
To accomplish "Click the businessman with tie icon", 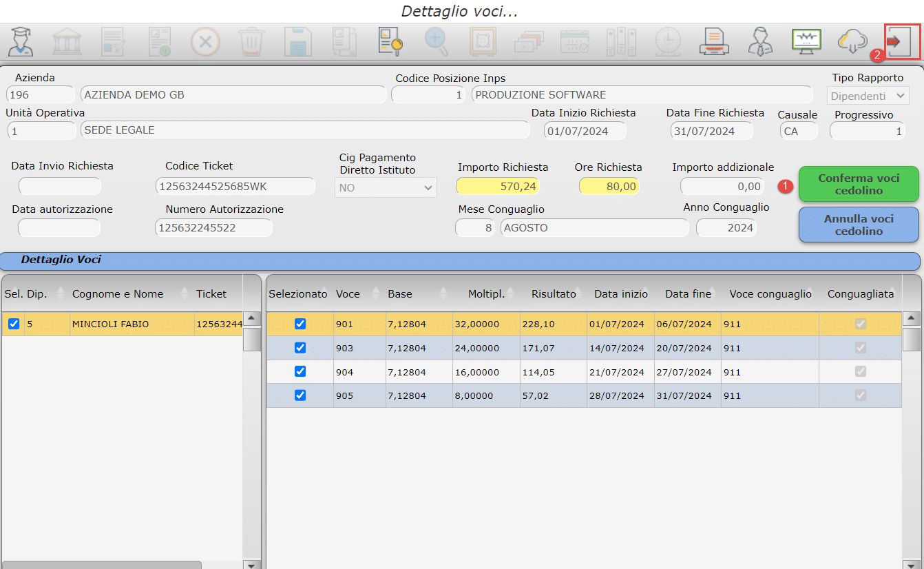I will pos(759,42).
